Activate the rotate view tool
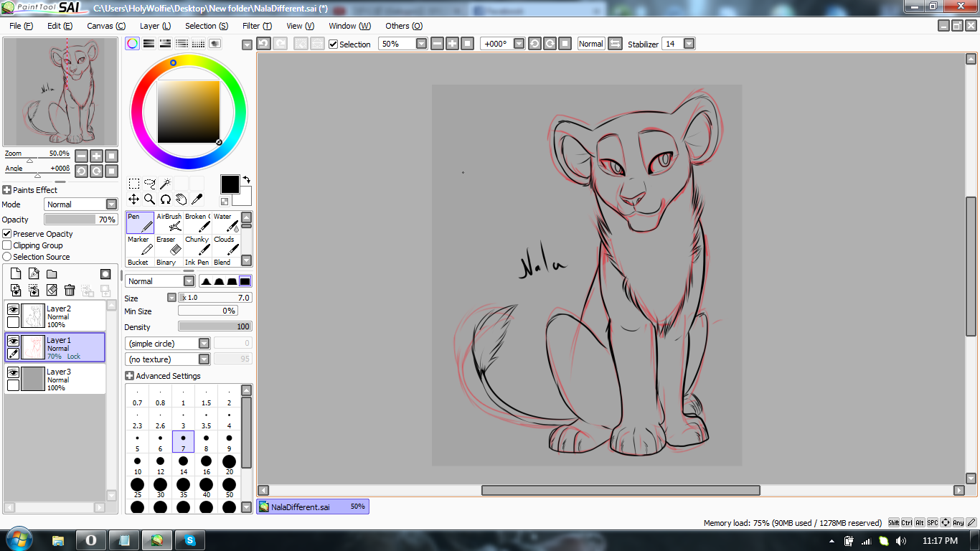 tap(166, 199)
